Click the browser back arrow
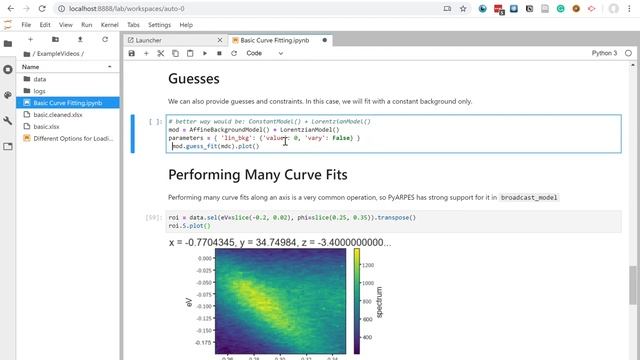 point(11,9)
